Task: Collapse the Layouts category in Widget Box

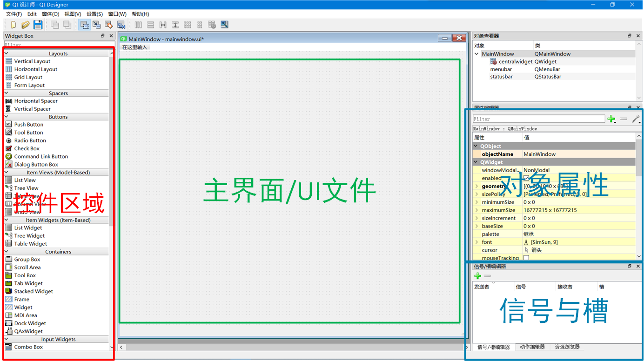Action: [7, 53]
